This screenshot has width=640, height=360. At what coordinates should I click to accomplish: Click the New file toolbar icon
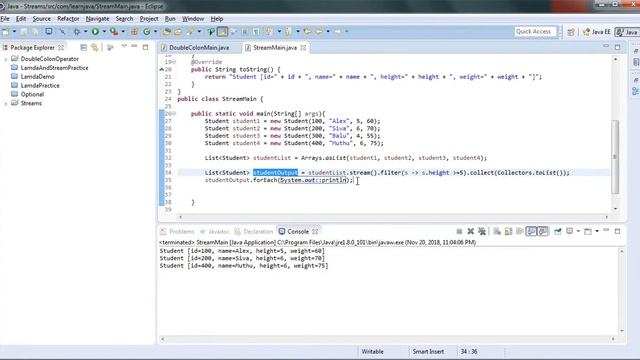[6, 31]
